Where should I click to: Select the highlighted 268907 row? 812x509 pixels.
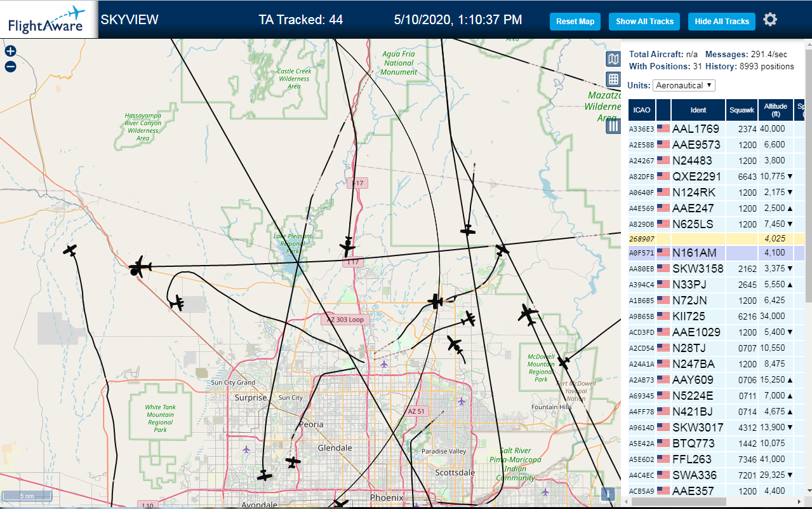tap(716, 238)
